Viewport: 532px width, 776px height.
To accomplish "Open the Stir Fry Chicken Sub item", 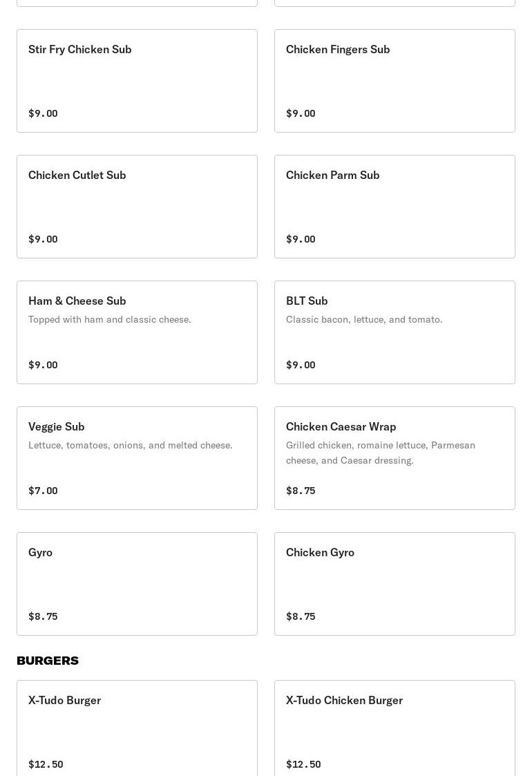I will pyautogui.click(x=137, y=81).
